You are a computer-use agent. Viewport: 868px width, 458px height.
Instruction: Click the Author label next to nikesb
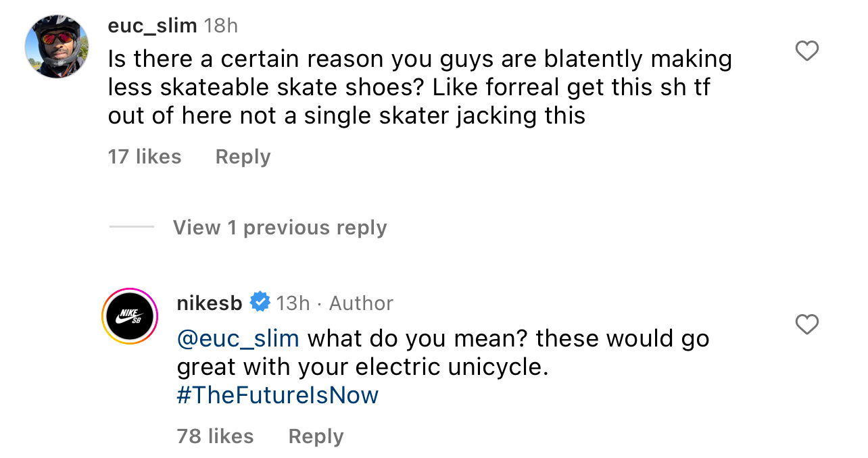[361, 303]
